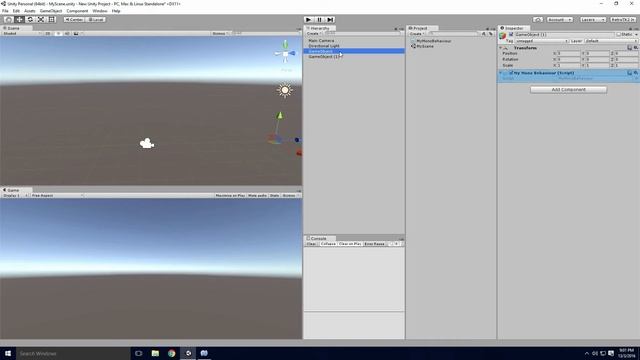Image resolution: width=640 pixels, height=360 pixels.
Task: Open the Assets menu
Action: click(29, 11)
